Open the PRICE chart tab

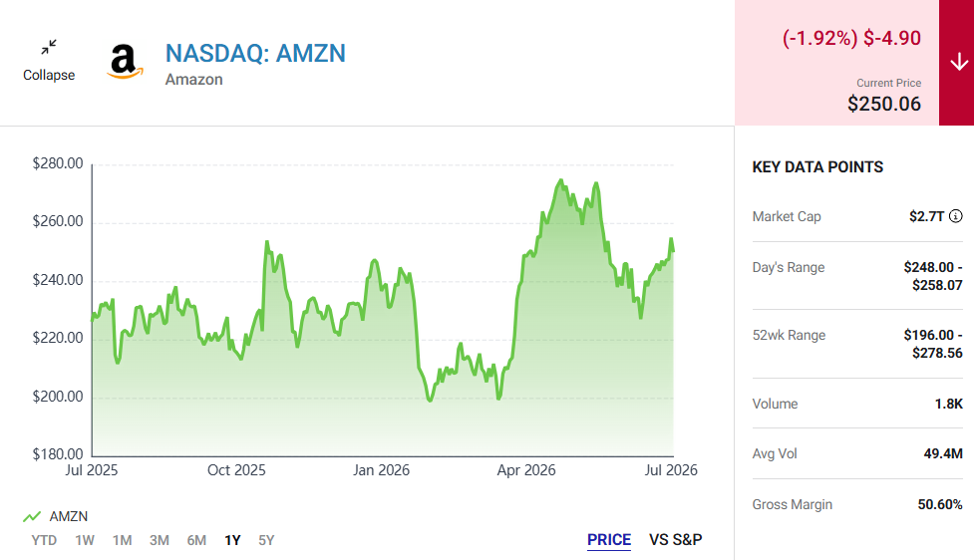pos(609,540)
